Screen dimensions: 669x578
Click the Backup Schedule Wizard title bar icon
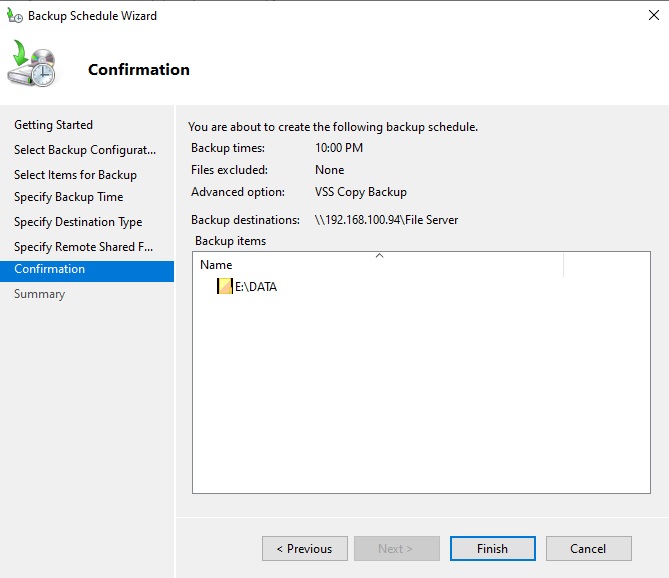(x=15, y=16)
